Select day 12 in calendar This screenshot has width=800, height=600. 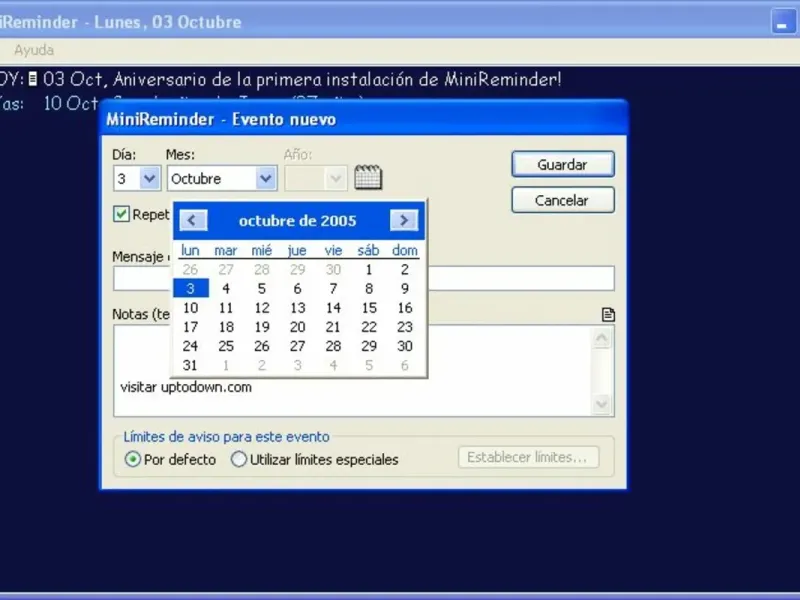click(x=262, y=308)
